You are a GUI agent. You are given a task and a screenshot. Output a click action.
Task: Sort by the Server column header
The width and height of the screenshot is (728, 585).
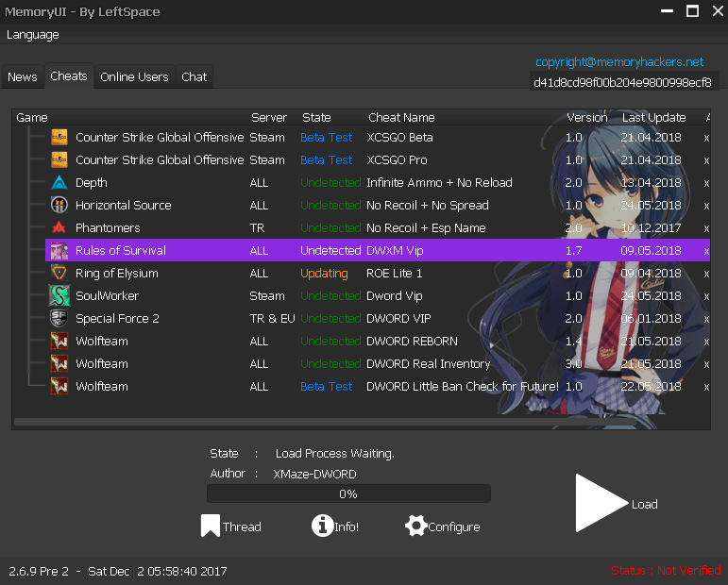coord(269,118)
